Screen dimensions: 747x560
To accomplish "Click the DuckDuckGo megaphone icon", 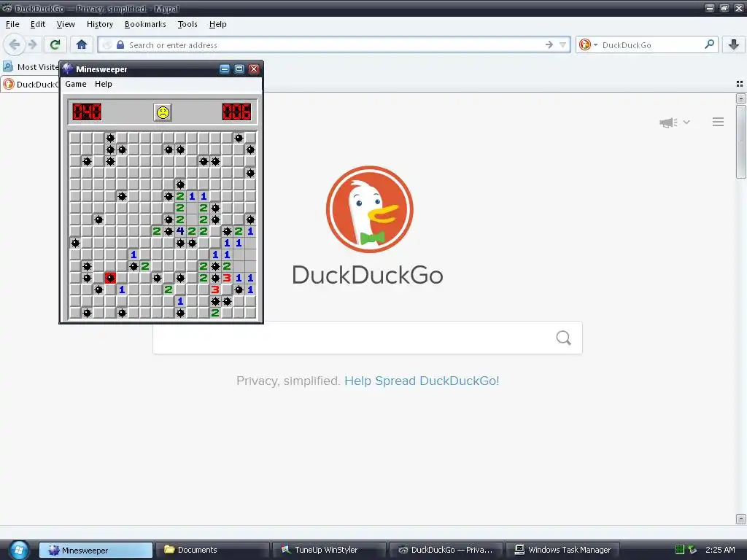I will (668, 122).
